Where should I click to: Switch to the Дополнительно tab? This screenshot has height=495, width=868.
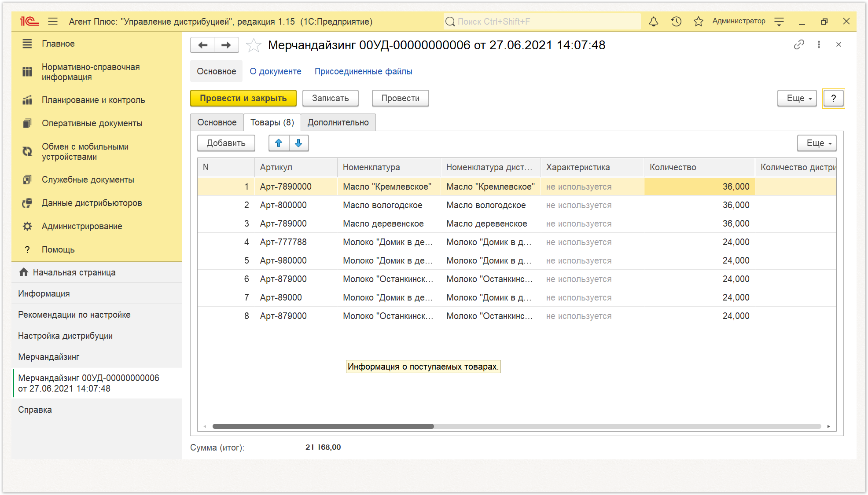coord(338,122)
